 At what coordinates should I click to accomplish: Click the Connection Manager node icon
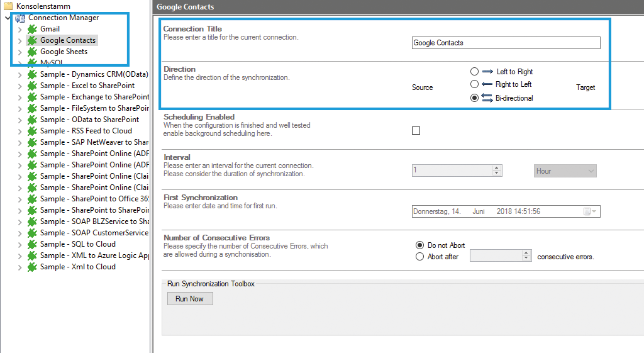20,18
